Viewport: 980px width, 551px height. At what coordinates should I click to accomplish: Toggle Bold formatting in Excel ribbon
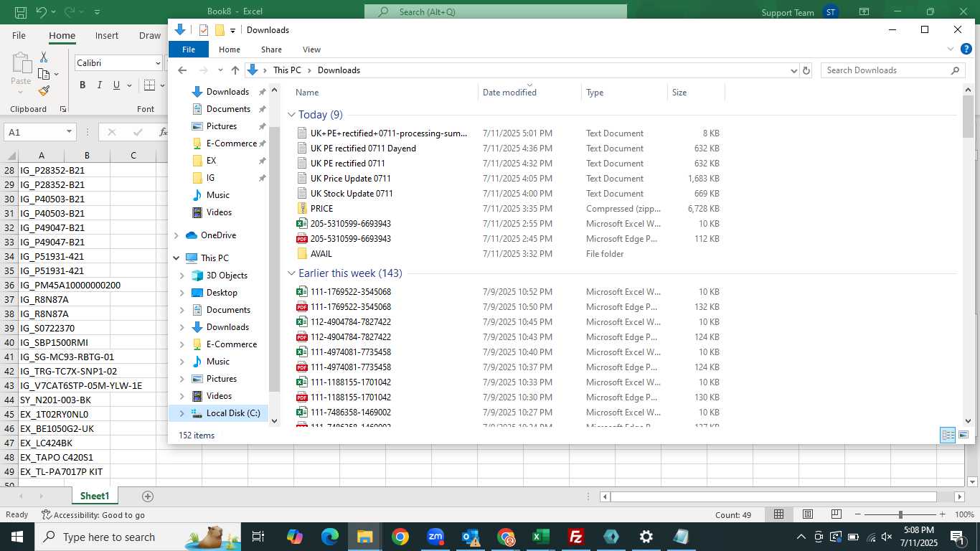tap(83, 85)
